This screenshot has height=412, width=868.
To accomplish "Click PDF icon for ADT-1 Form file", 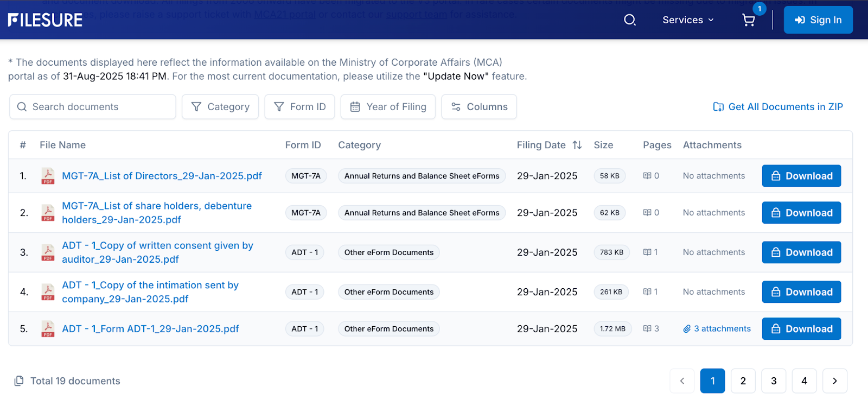I will (x=48, y=329).
